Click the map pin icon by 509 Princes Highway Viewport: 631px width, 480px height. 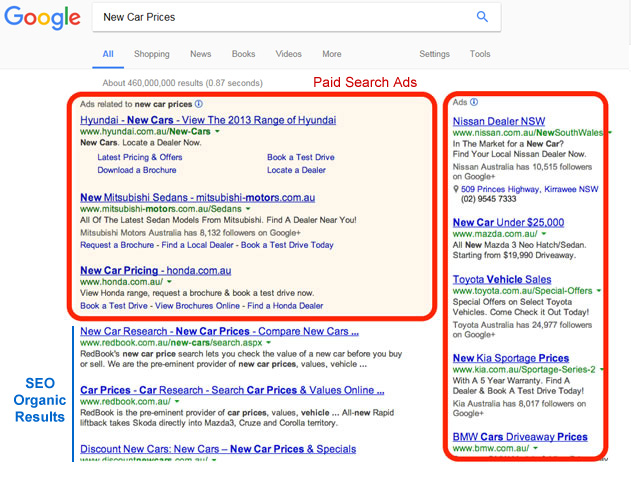pos(456,189)
